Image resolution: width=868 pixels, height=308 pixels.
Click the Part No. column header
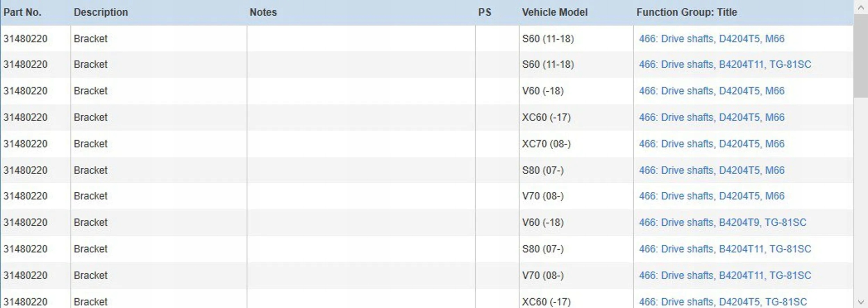point(23,13)
